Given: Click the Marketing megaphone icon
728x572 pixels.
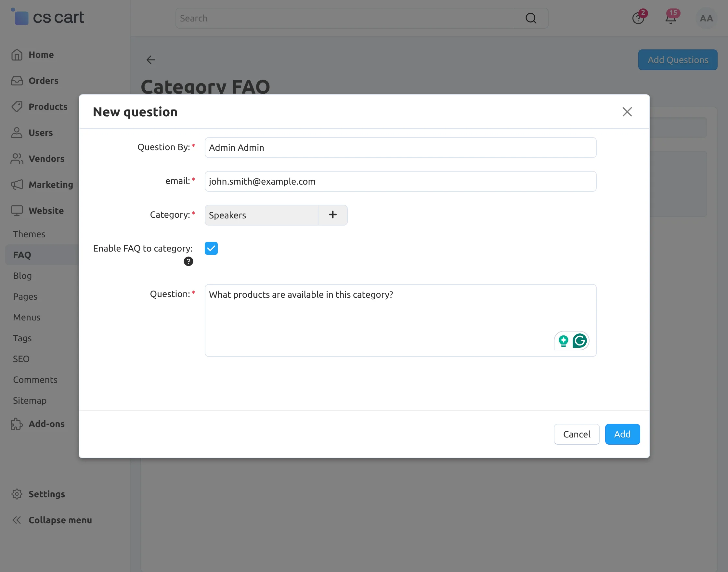Looking at the screenshot, I should click(x=17, y=185).
